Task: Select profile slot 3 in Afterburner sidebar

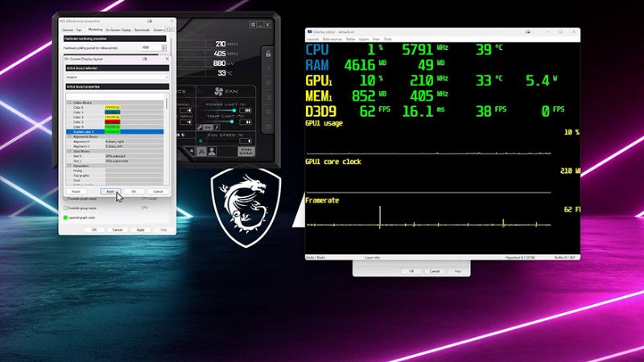Action: pos(269,97)
